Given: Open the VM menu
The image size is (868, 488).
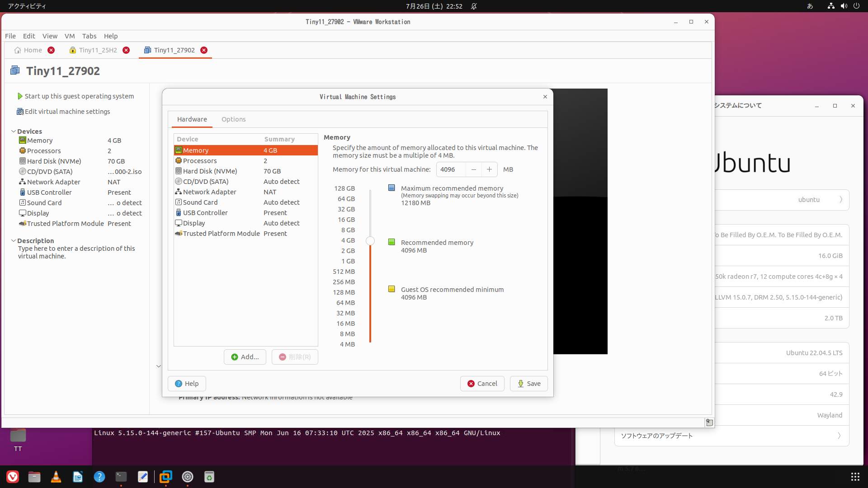Looking at the screenshot, I should tap(70, 36).
